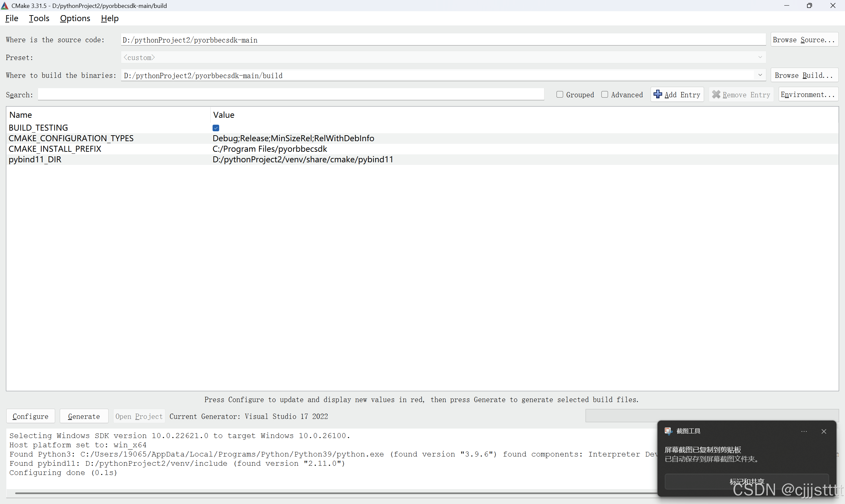Viewport: 845px width, 504px height.
Task: Uncheck the BUILD_TESTING value
Action: pos(216,128)
